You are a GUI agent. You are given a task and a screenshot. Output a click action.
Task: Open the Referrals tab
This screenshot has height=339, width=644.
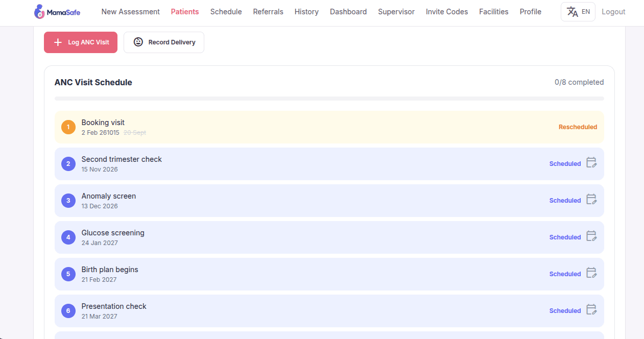pos(268,12)
